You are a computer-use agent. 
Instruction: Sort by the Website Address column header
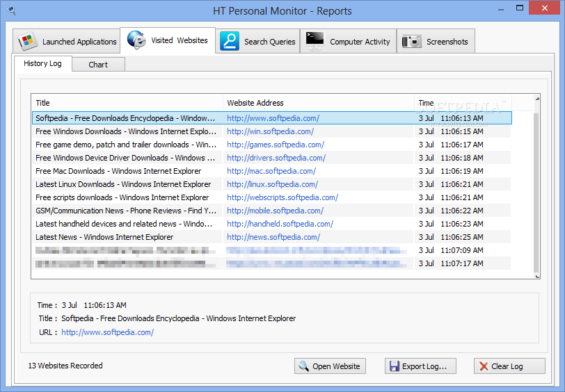tap(319, 103)
